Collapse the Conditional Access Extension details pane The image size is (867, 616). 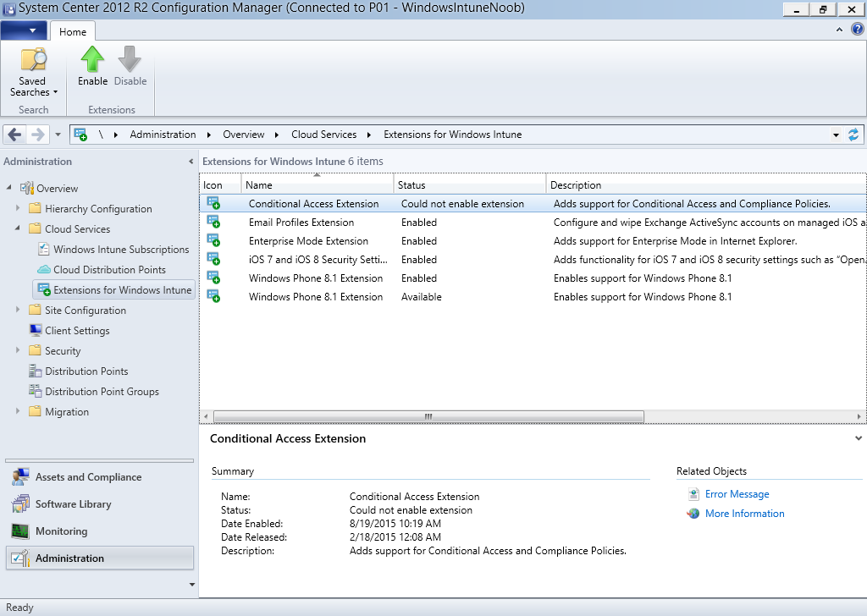pos(859,438)
